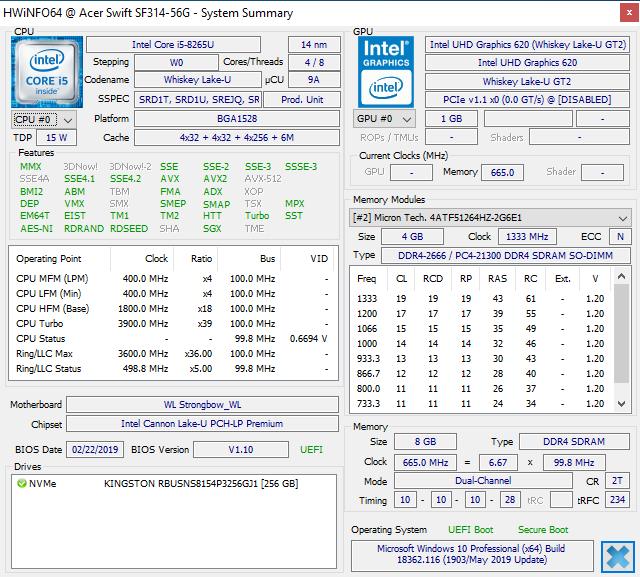The width and height of the screenshot is (640, 577).
Task: Close the summary with the blue X icon
Action: tap(618, 556)
